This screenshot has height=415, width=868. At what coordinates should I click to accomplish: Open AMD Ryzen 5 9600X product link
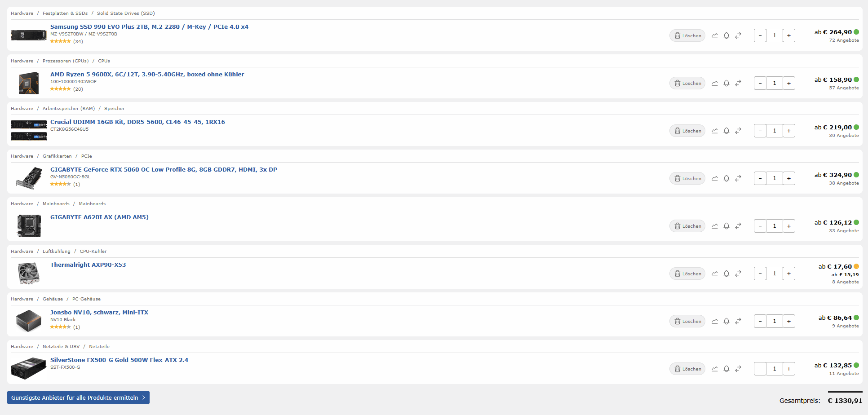[x=147, y=75]
